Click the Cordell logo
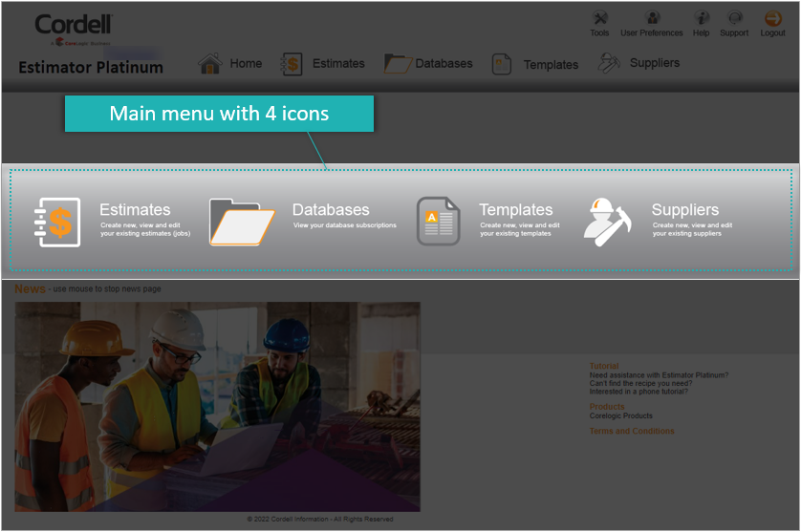Image resolution: width=801 pixels, height=532 pixels. coord(74,29)
